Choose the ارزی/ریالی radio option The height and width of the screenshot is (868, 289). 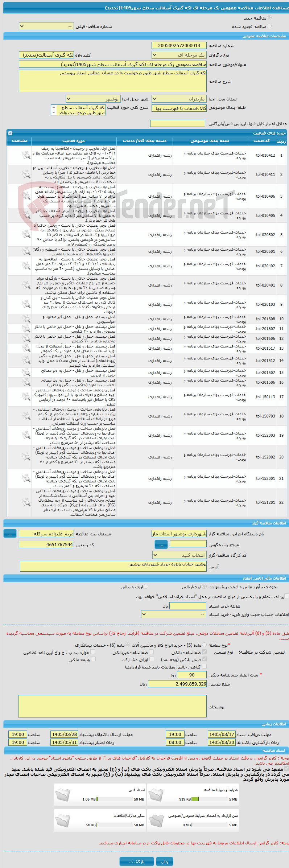pos(205,587)
